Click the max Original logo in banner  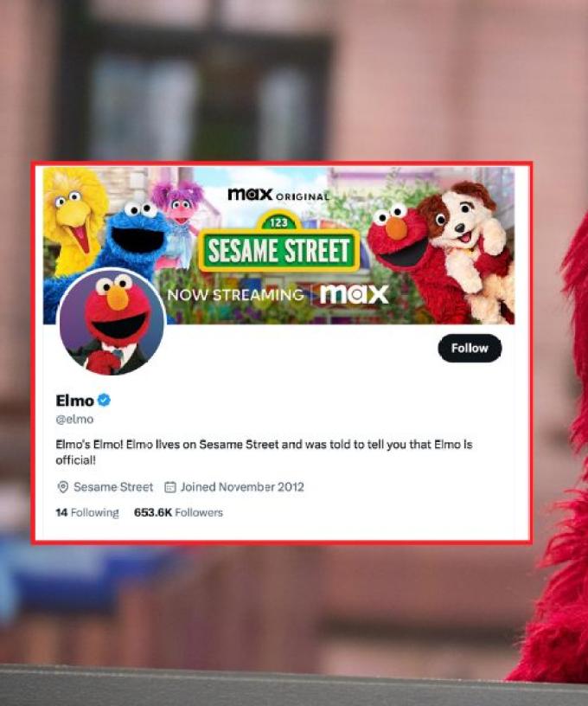[279, 195]
